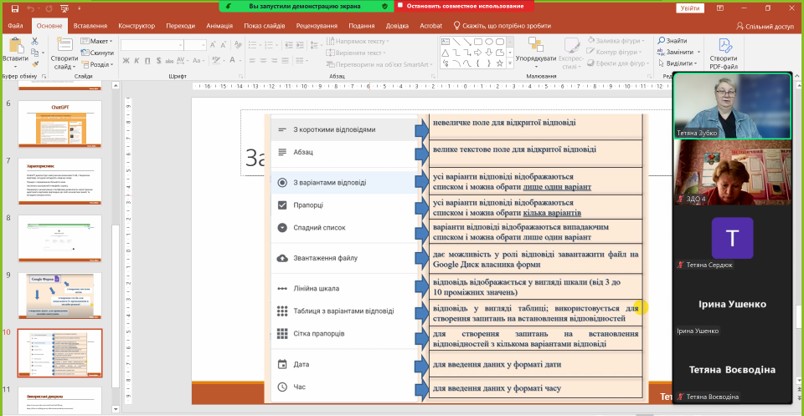Click the Спільний доступ share button
The image size is (804, 416).
point(765,26)
